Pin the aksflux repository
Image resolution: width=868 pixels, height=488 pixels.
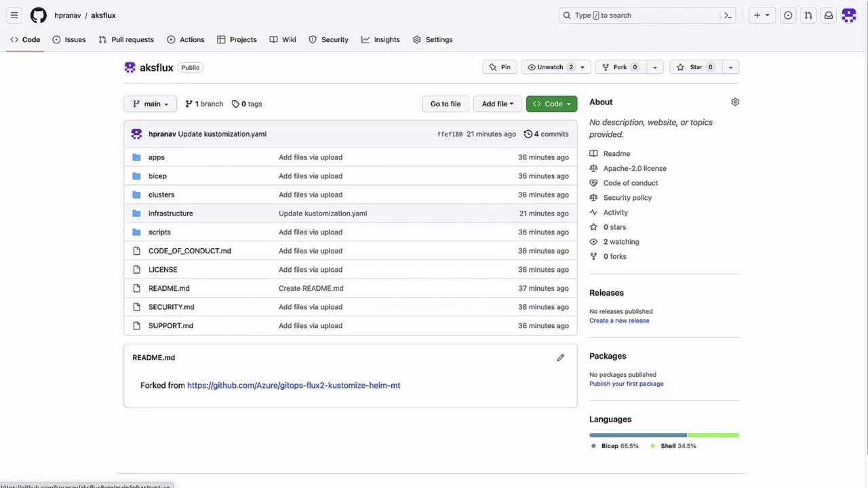tap(500, 67)
